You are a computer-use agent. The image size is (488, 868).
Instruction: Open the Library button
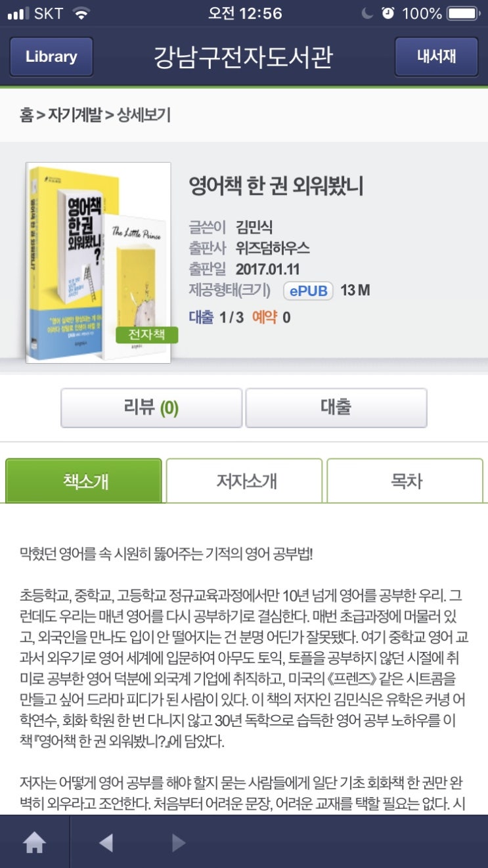51,56
